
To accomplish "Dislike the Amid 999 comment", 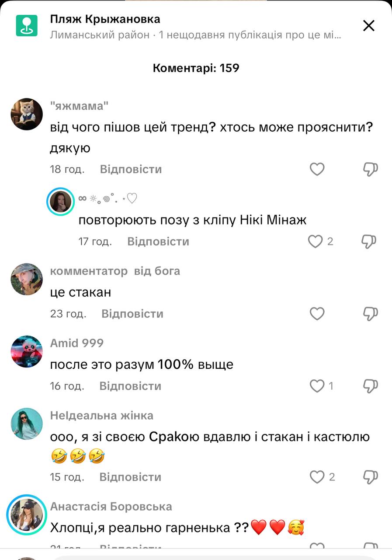I will pos(371,386).
